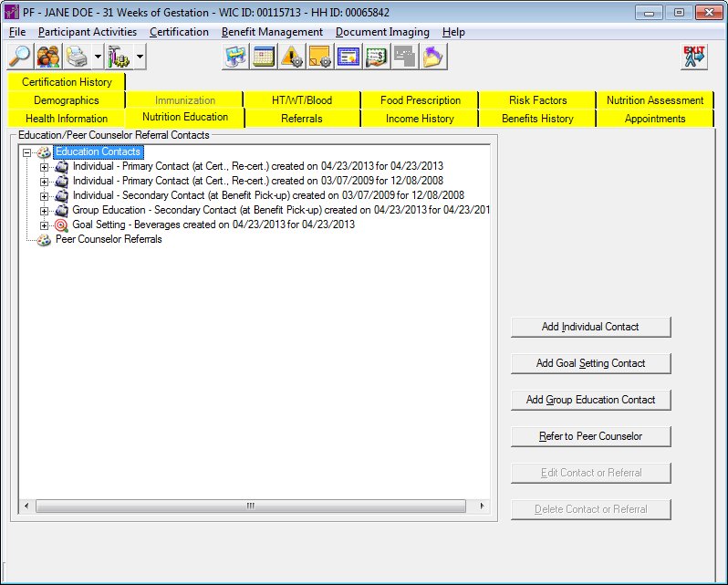
Task: Open the Certification menu
Action: [179, 32]
